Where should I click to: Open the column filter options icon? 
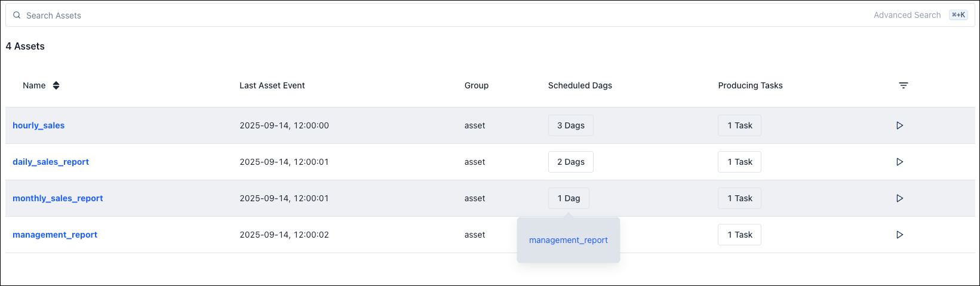903,85
